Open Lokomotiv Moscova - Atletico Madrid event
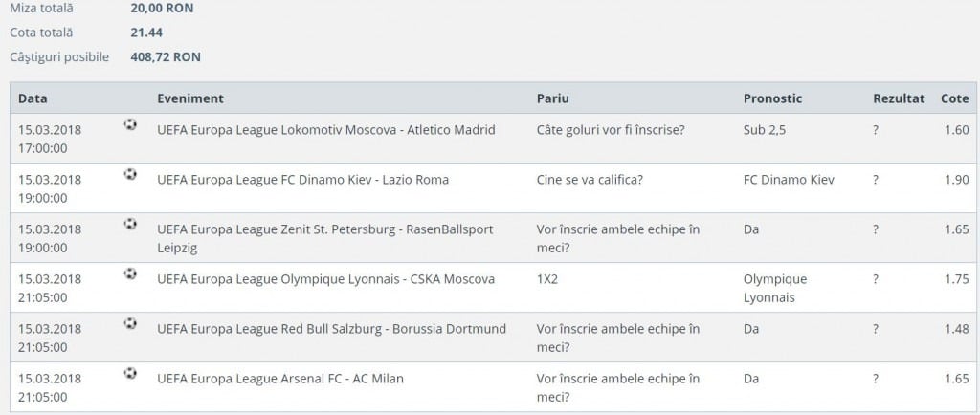This screenshot has width=980, height=415. click(x=325, y=130)
